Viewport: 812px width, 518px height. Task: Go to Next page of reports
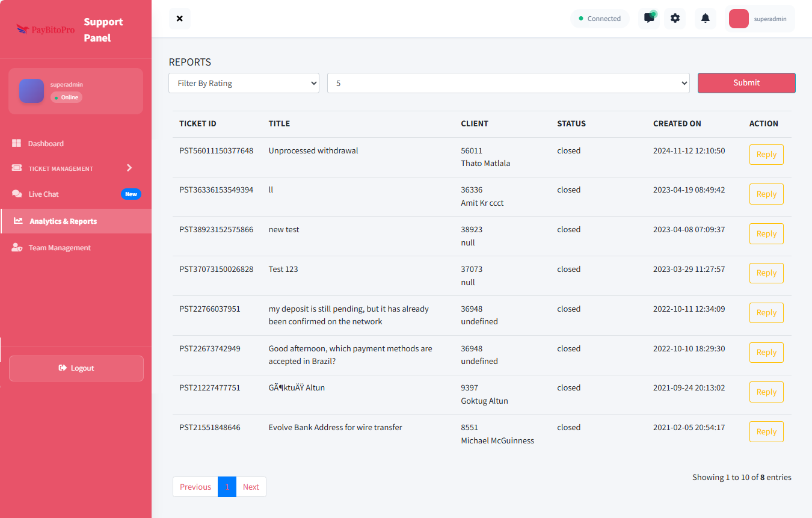(x=251, y=487)
